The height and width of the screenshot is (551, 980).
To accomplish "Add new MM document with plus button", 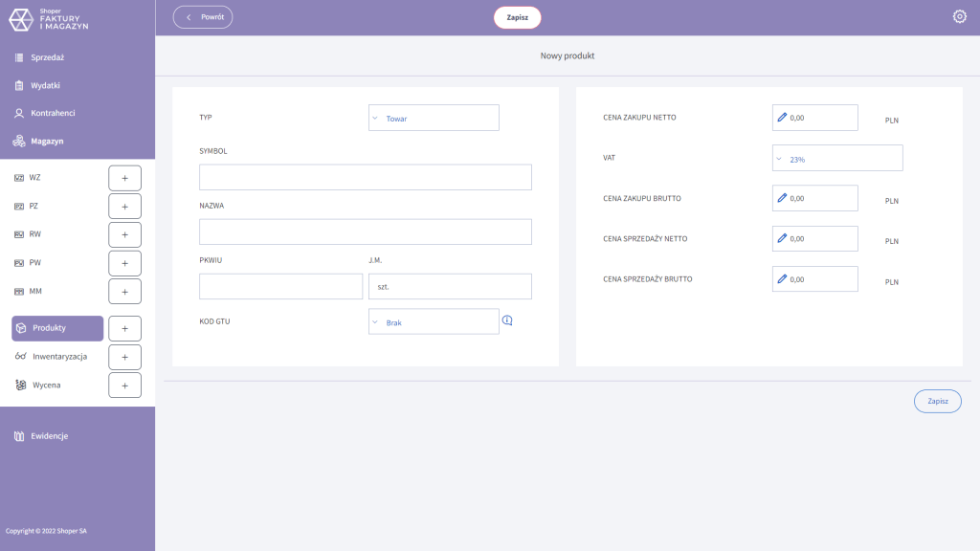I will (x=124, y=291).
